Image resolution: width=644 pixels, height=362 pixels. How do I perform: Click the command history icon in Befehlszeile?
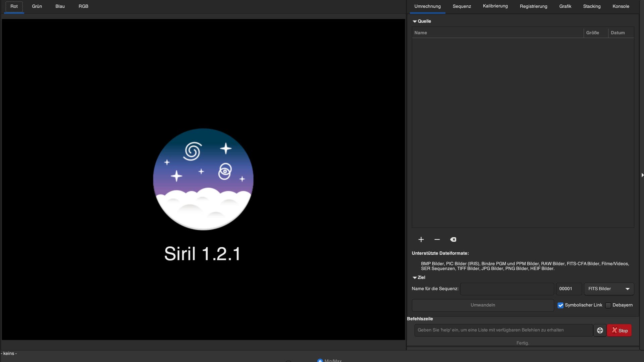click(x=600, y=330)
